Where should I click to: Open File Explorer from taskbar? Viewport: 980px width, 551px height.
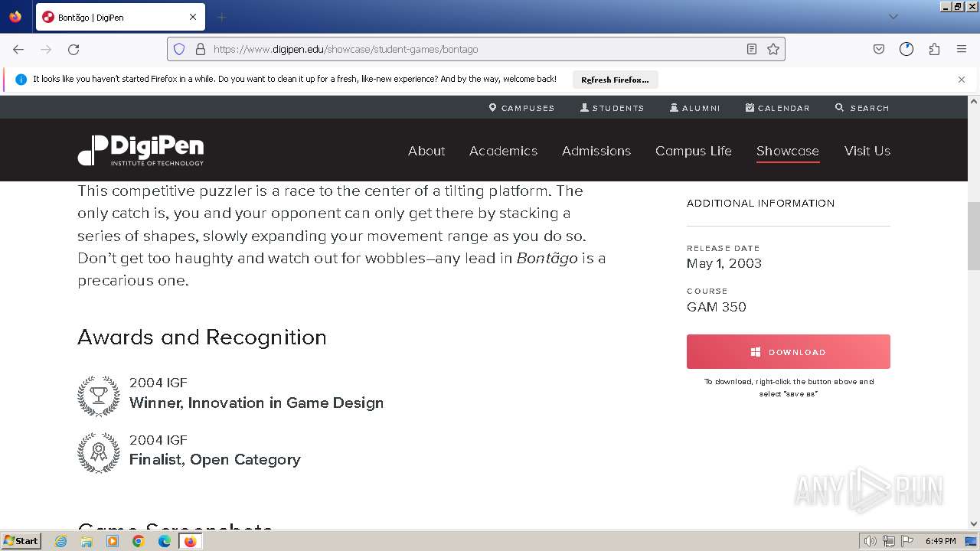(87, 541)
